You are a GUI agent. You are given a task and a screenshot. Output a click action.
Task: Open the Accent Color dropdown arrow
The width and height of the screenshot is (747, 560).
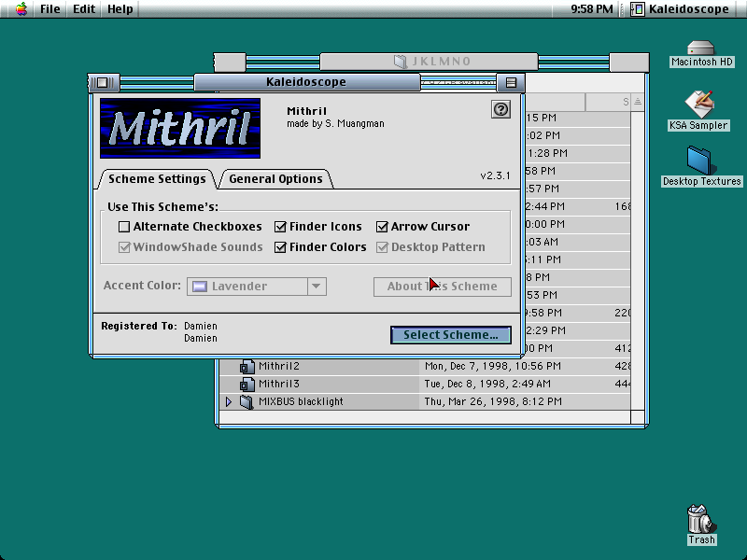[317, 287]
